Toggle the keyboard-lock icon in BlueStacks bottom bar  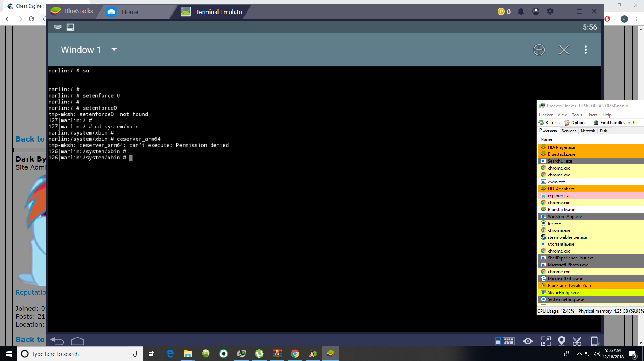[498, 341]
